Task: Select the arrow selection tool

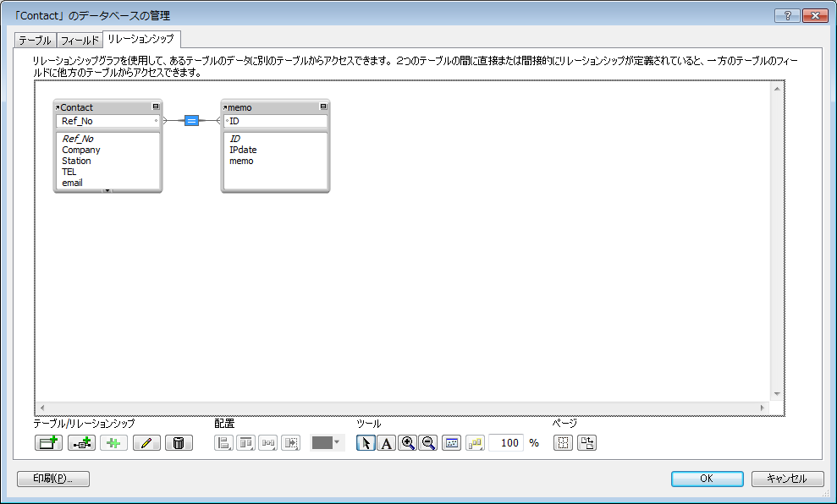Action: coord(365,442)
